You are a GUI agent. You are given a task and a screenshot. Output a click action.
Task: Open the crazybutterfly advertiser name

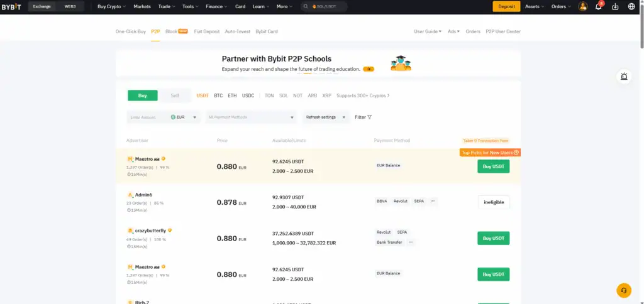point(150,231)
